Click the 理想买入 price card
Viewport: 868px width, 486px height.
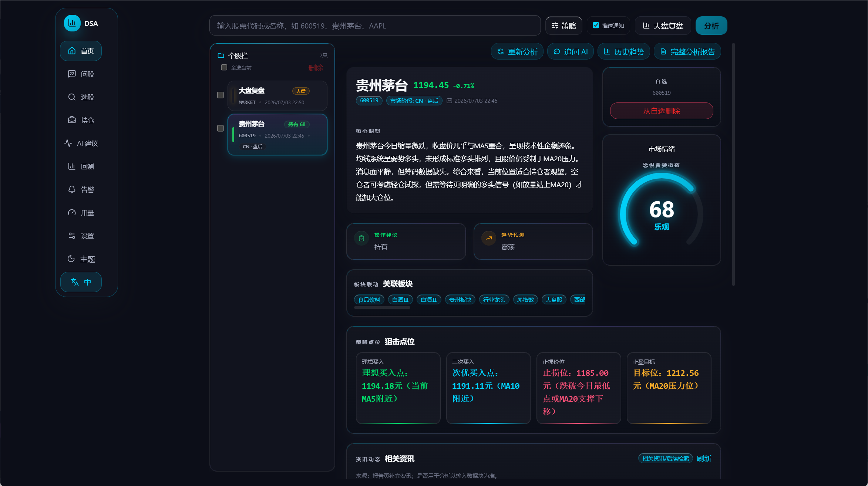point(398,388)
